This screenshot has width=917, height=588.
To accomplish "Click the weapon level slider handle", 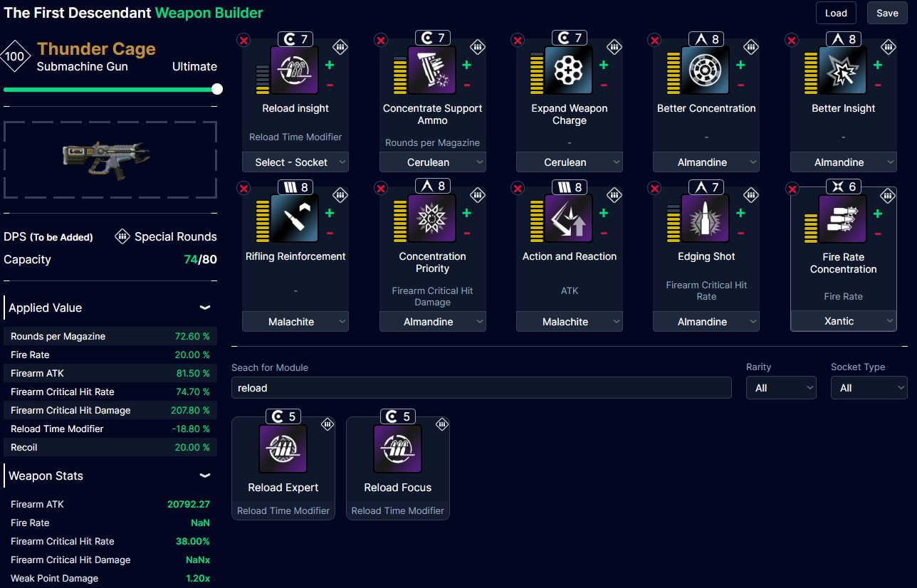I will [x=217, y=89].
